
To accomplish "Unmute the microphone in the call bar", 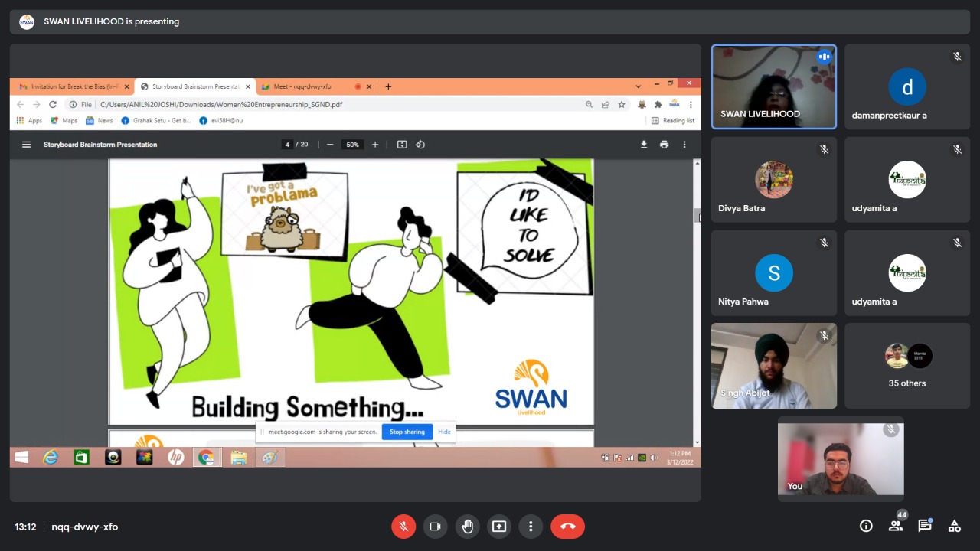I will 403,527.
